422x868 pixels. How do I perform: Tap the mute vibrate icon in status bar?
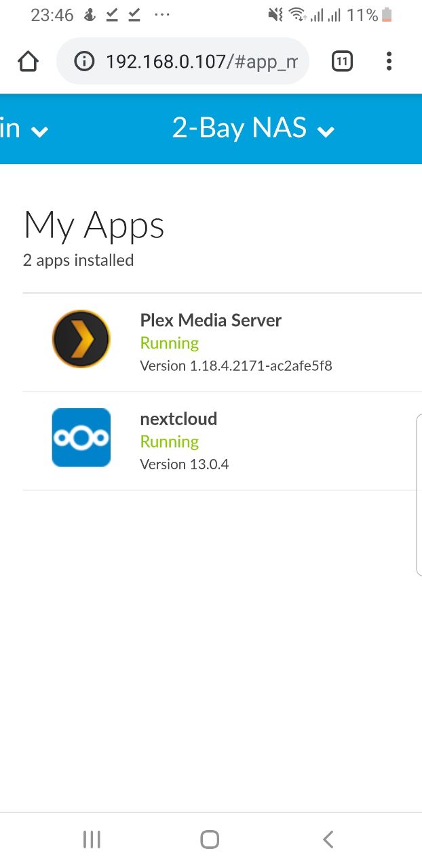tap(275, 15)
